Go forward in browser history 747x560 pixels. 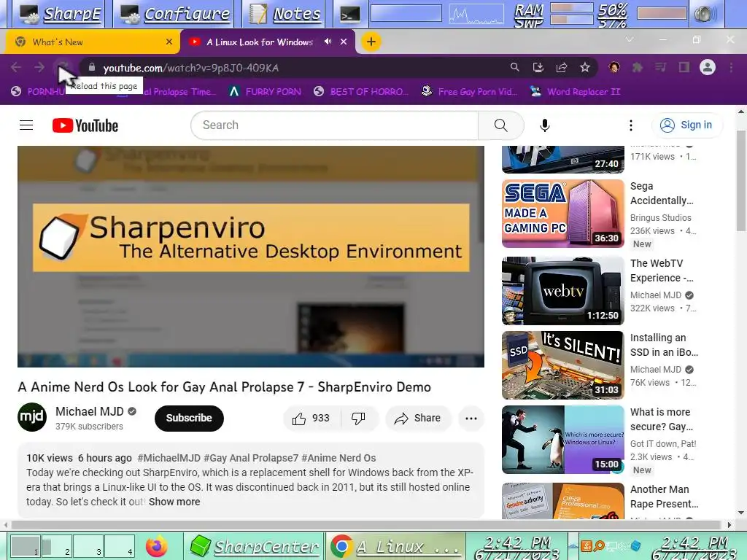click(x=39, y=68)
